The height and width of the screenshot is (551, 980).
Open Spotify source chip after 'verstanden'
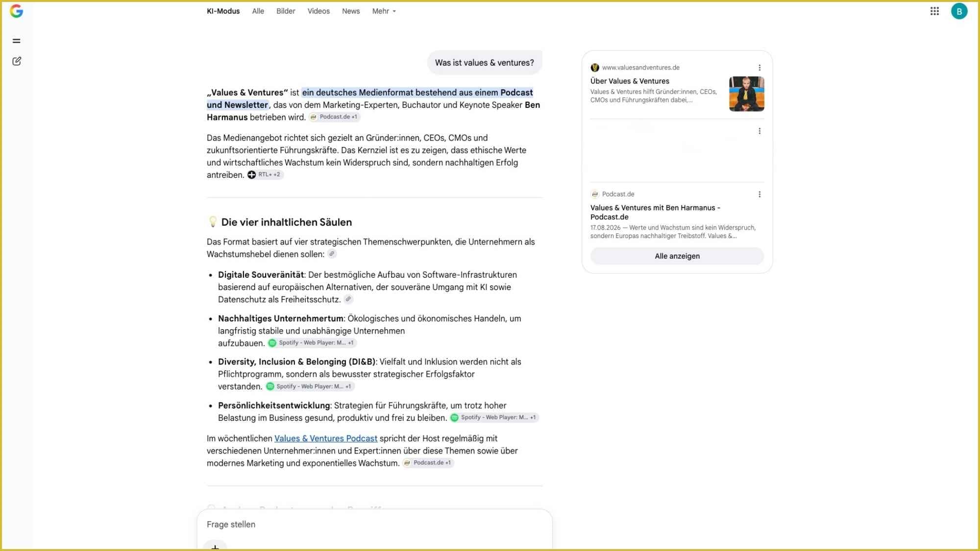tap(310, 386)
